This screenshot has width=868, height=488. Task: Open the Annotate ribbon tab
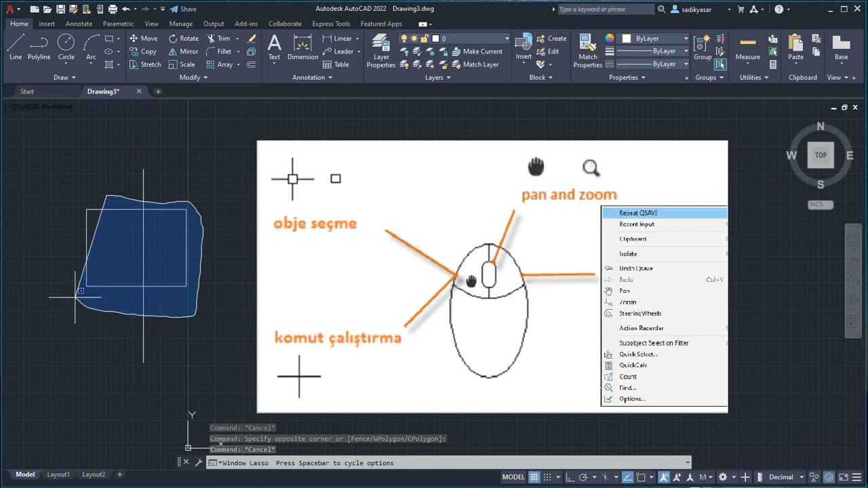click(79, 24)
